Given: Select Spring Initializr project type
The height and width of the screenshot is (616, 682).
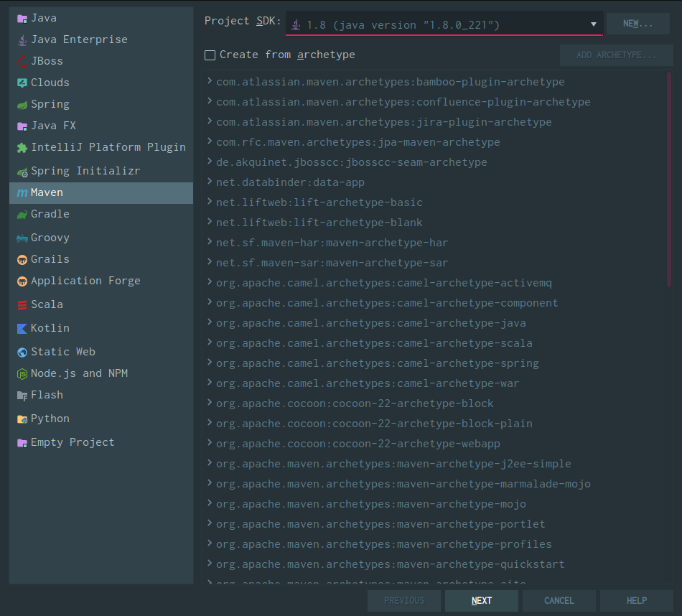Looking at the screenshot, I should coord(101,172).
